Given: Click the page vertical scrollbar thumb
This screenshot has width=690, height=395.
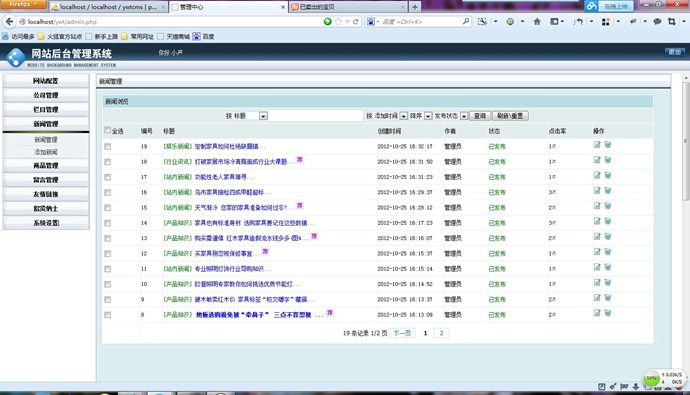Looking at the screenshot, I should point(685,141).
